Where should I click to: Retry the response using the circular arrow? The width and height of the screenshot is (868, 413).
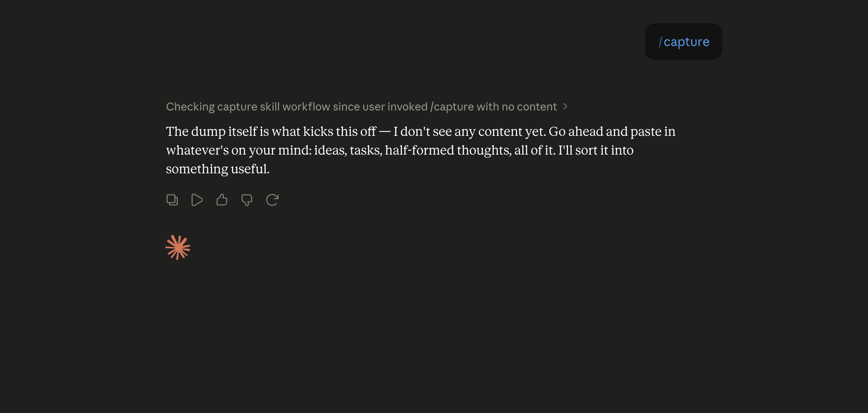(x=272, y=200)
